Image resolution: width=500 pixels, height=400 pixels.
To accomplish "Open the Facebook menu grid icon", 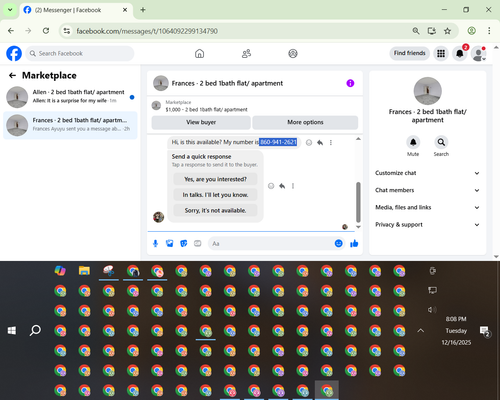I will (x=441, y=53).
